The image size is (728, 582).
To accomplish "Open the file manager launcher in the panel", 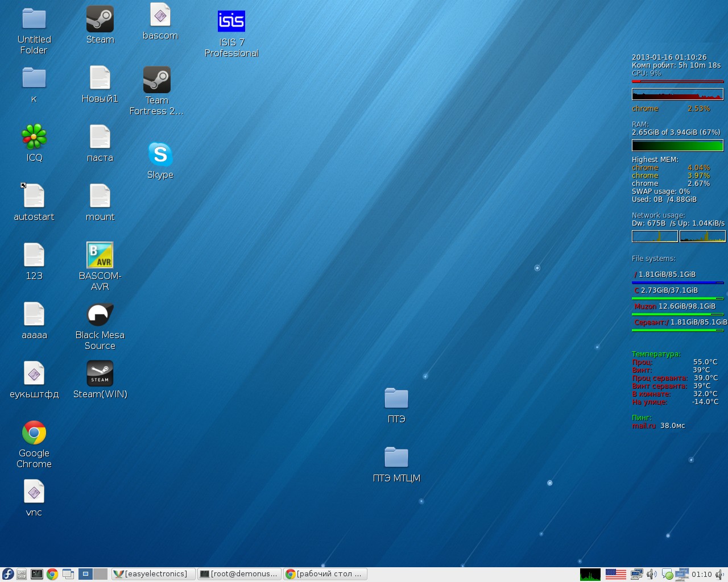I will pyautogui.click(x=22, y=574).
